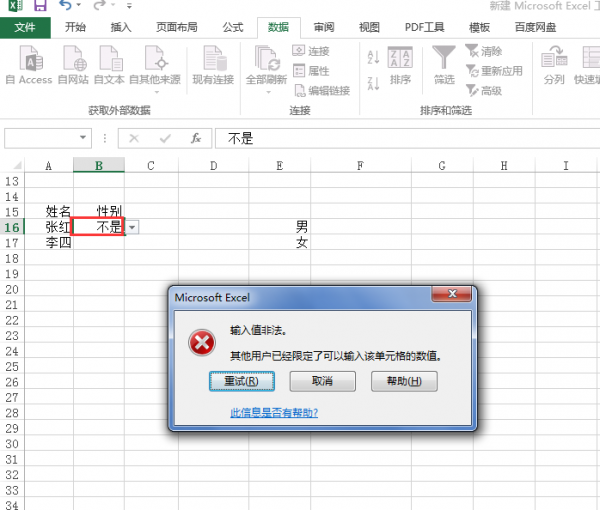Switch to the 页面布局 tab
The width and height of the screenshot is (600, 510).
[x=177, y=28]
